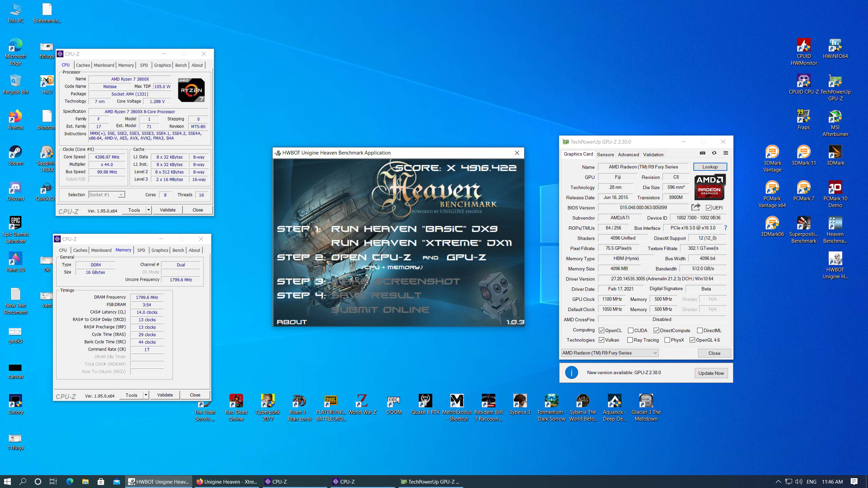Viewport: 868px width, 488px height.
Task: Click the Lookup button in GPU-Z
Action: tap(710, 167)
